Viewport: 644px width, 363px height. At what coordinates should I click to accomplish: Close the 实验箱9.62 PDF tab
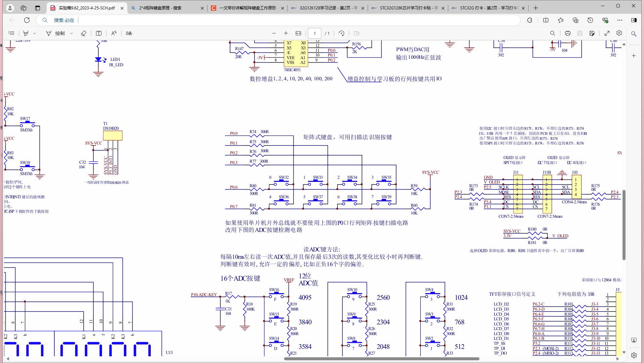[x=122, y=8]
